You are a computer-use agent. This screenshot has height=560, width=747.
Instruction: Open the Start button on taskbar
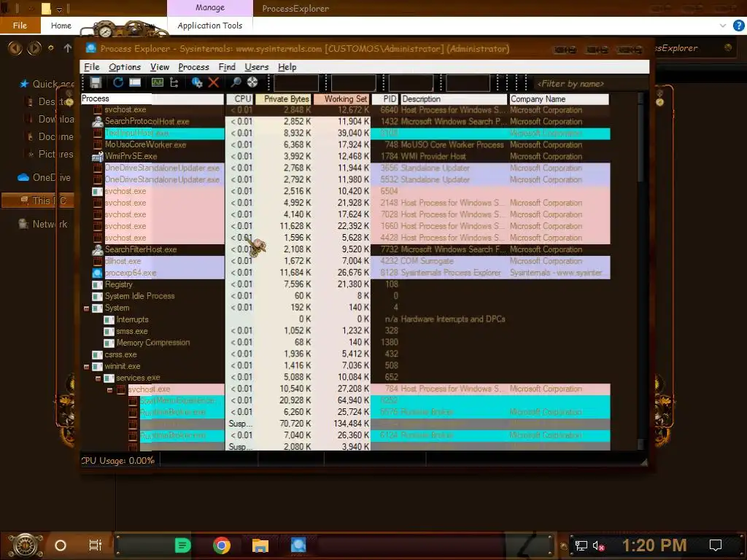pos(26,545)
